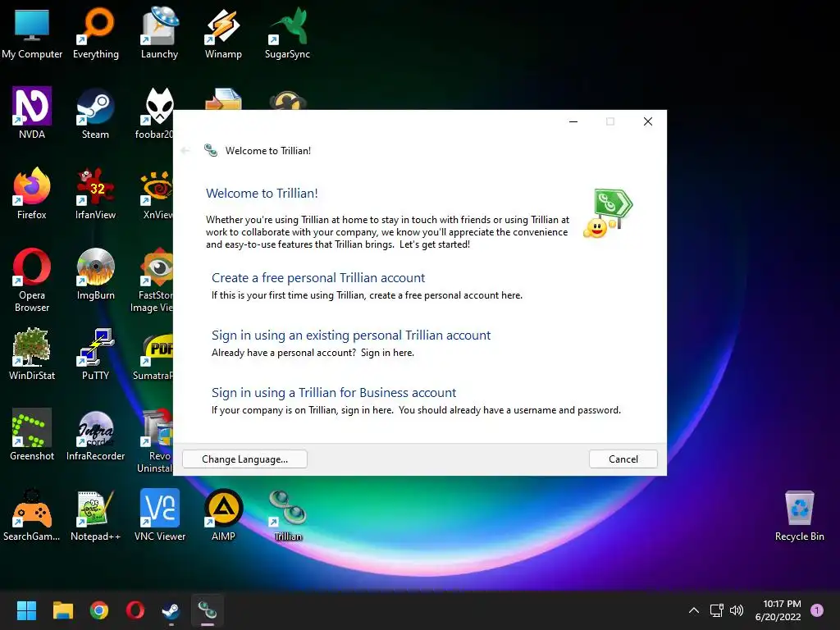Cancel the Trillian welcome dialog
Viewport: 840px width, 630px height.
click(623, 459)
